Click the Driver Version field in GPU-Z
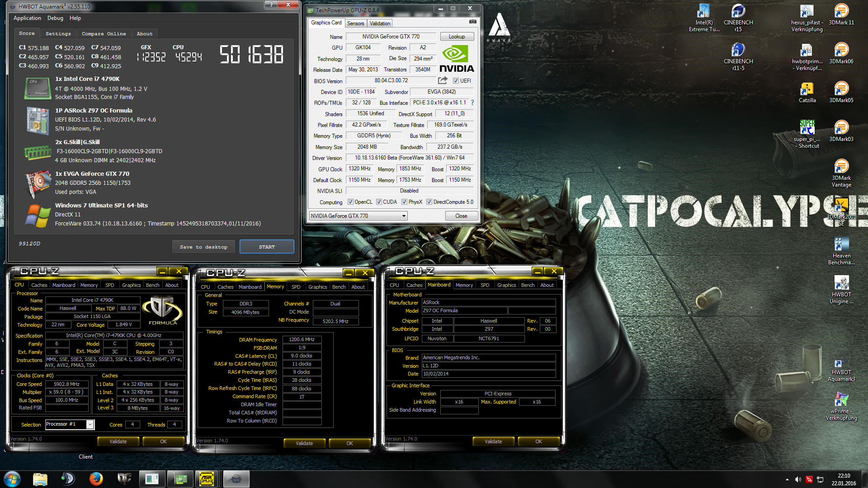 click(x=410, y=158)
